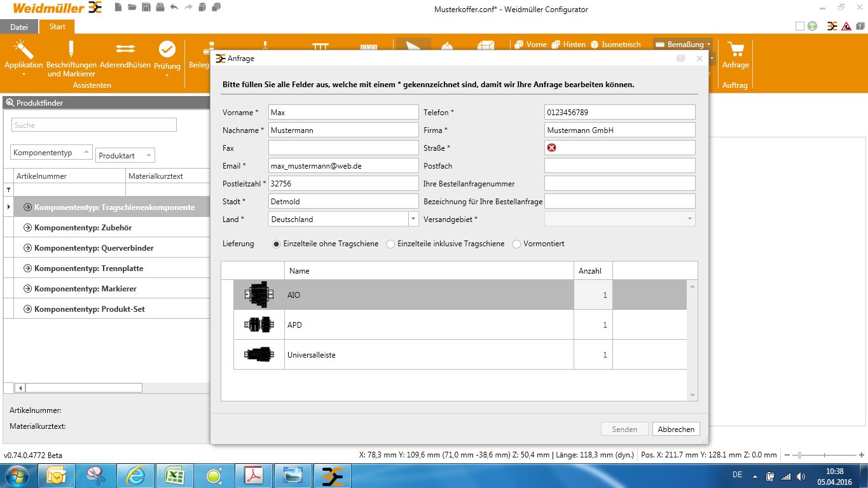Run the Prüfung check icon

coord(167,50)
